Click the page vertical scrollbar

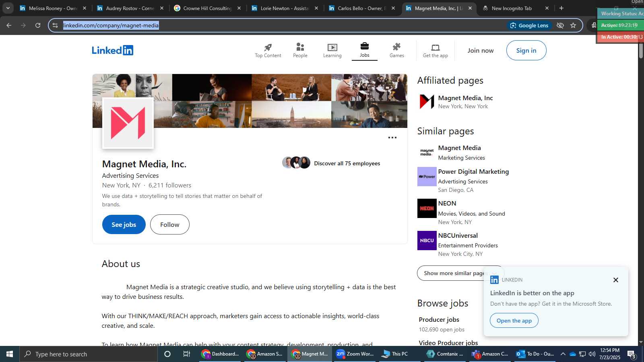pos(641,50)
